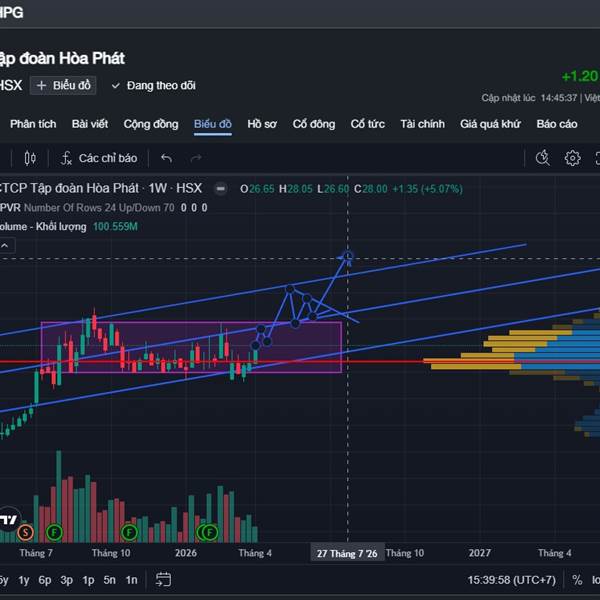Open the Cổ tức tab
This screenshot has width=600, height=600.
coord(368,124)
